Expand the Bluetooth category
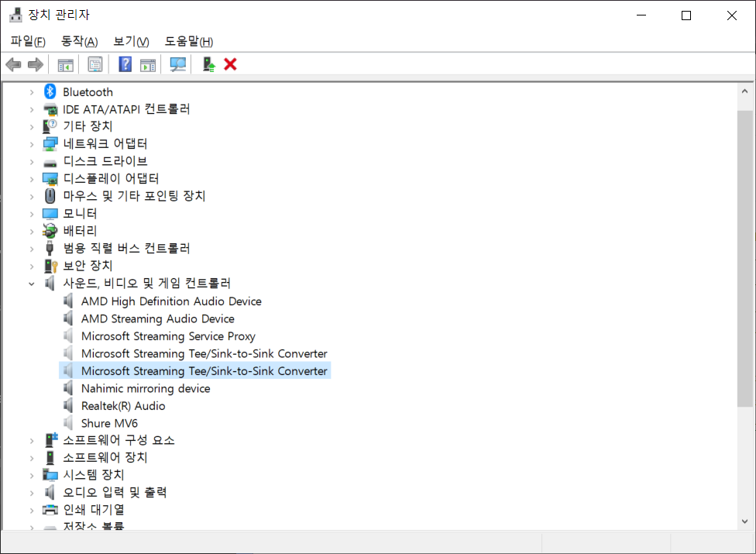Image resolution: width=756 pixels, height=554 pixels. 32,92
